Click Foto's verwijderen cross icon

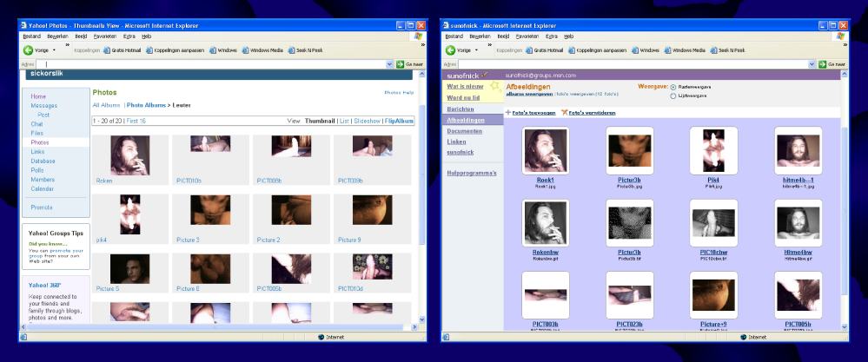coord(564,113)
